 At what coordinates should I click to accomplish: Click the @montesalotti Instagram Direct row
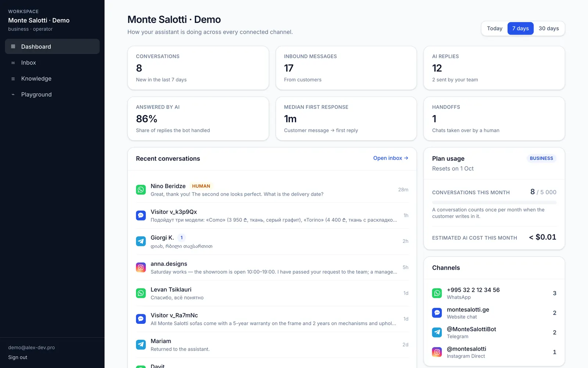click(494, 352)
